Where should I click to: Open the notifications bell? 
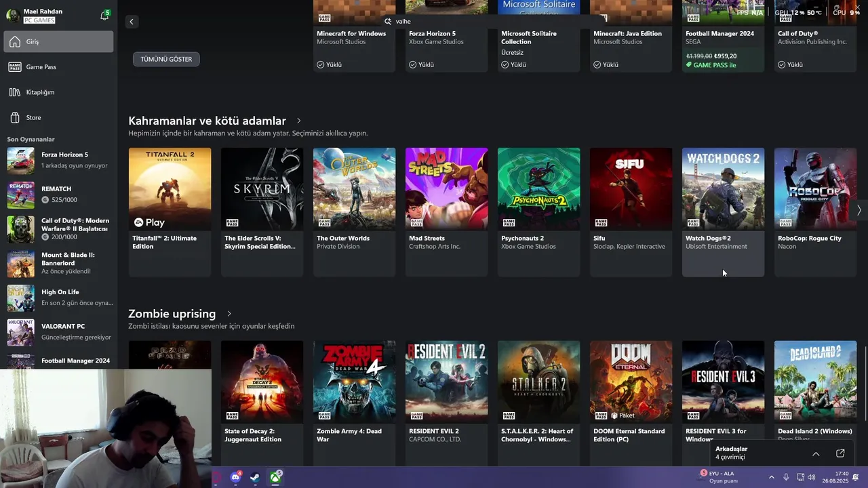tap(104, 16)
